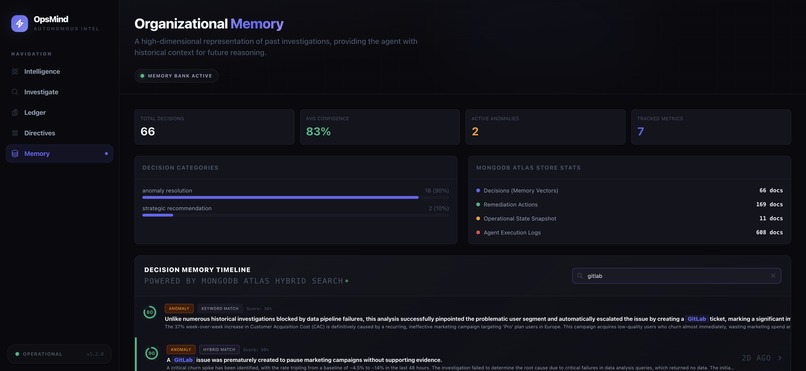The width and height of the screenshot is (806, 371).
Task: Click the anomaly resolution progress bar
Action: coord(296,197)
